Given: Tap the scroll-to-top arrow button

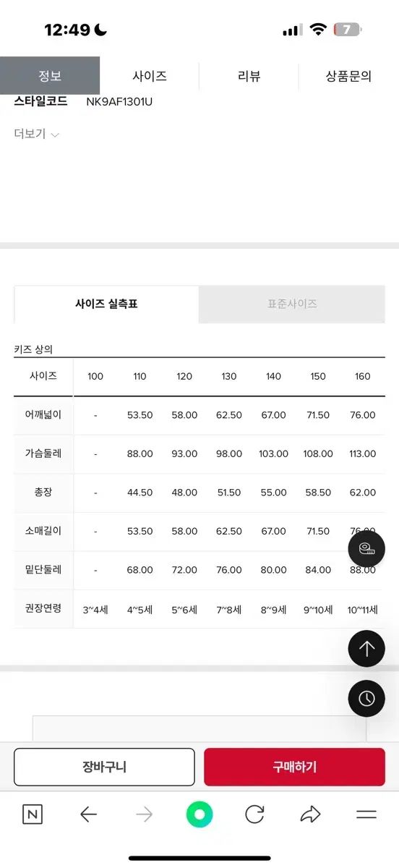Looking at the screenshot, I should point(366,649).
